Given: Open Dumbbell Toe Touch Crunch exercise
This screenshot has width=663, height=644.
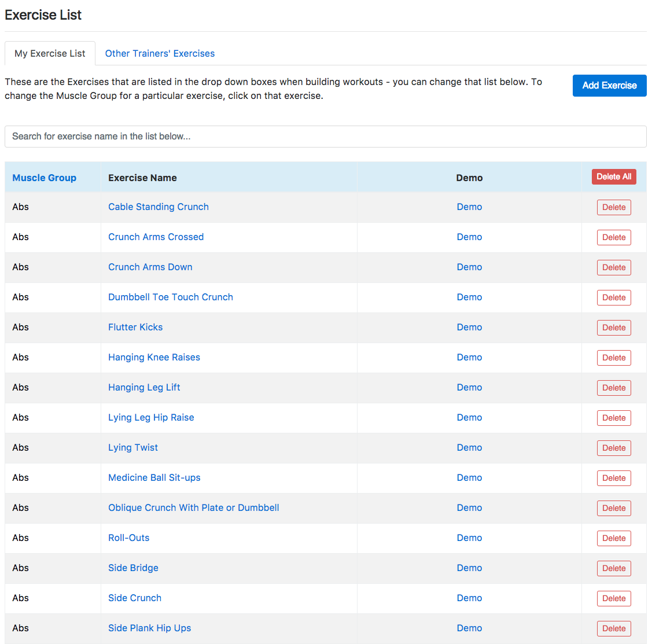Looking at the screenshot, I should 171,297.
